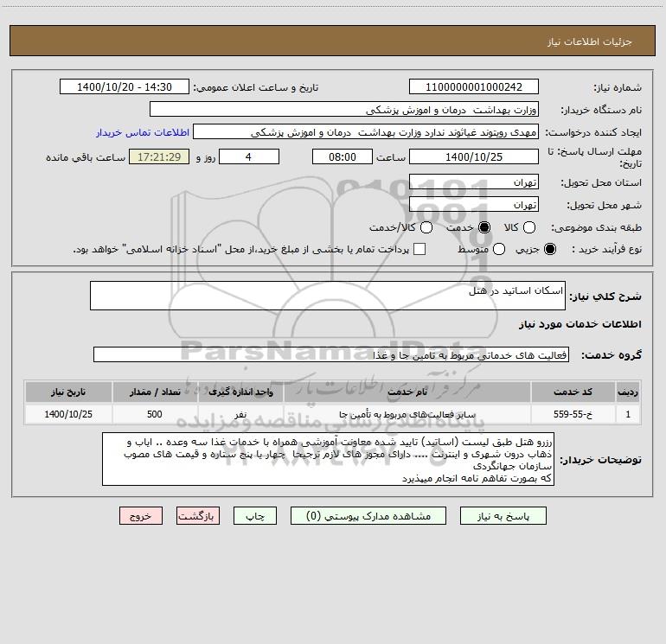This screenshot has width=666, height=644.
Task: Click the تاریخ و ساعت اعلان عمومی label
Action: click(x=256, y=87)
